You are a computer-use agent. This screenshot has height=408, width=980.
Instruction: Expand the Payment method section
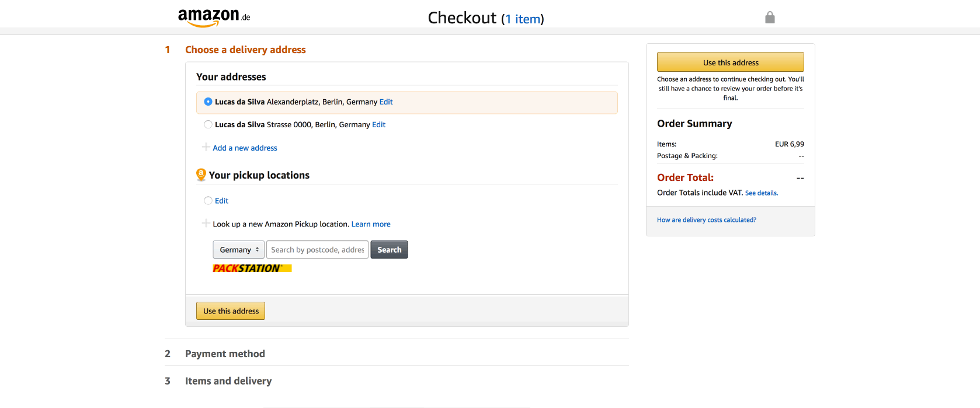(x=225, y=354)
